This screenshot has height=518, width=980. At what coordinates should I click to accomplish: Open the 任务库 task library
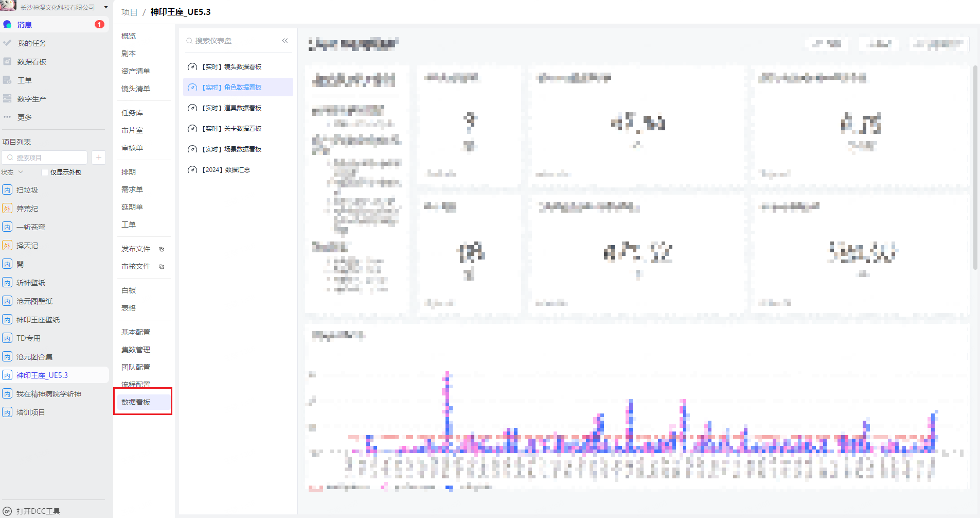(x=132, y=113)
